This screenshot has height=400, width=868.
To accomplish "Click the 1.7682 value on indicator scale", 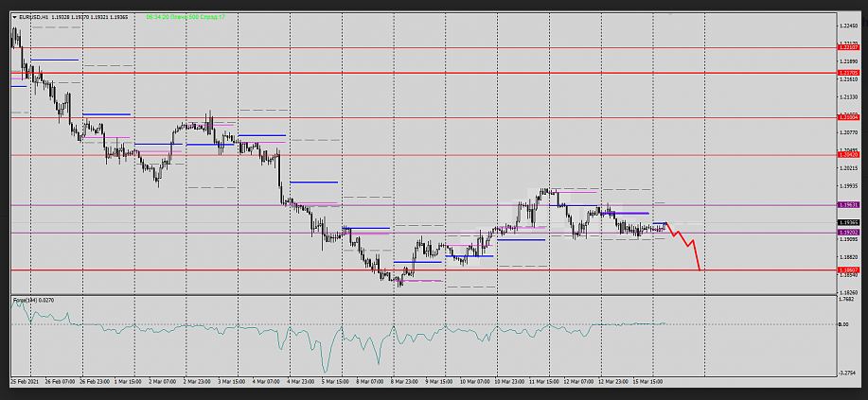I will (x=848, y=300).
